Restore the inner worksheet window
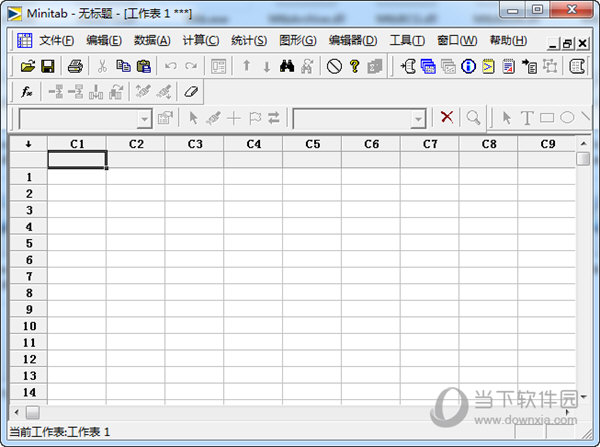This screenshot has width=600, height=447. coord(567,44)
